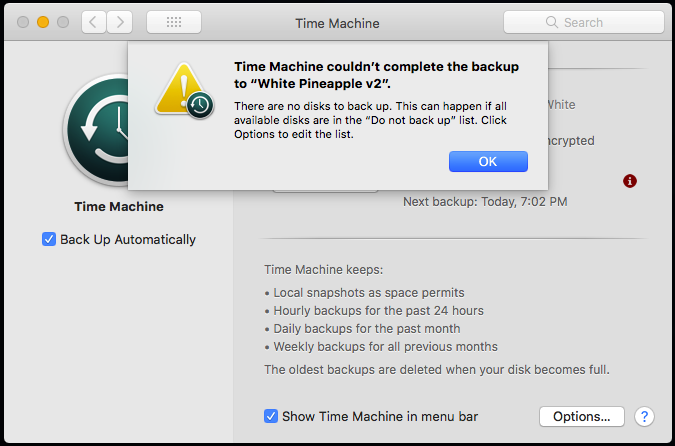
Task: Click the Time Machine label under the icon
Action: pyautogui.click(x=119, y=206)
